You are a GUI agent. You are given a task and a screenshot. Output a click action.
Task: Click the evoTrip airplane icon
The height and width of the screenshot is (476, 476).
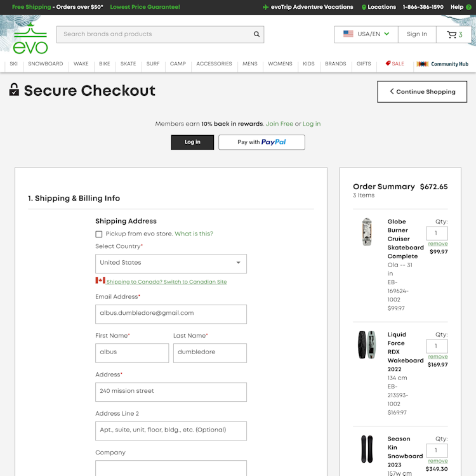pyautogui.click(x=266, y=7)
